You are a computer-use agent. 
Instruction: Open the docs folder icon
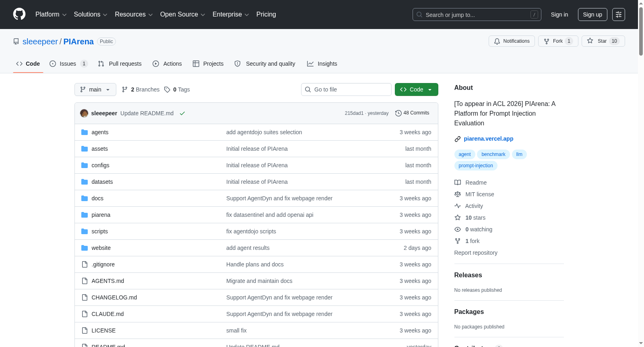click(85, 198)
